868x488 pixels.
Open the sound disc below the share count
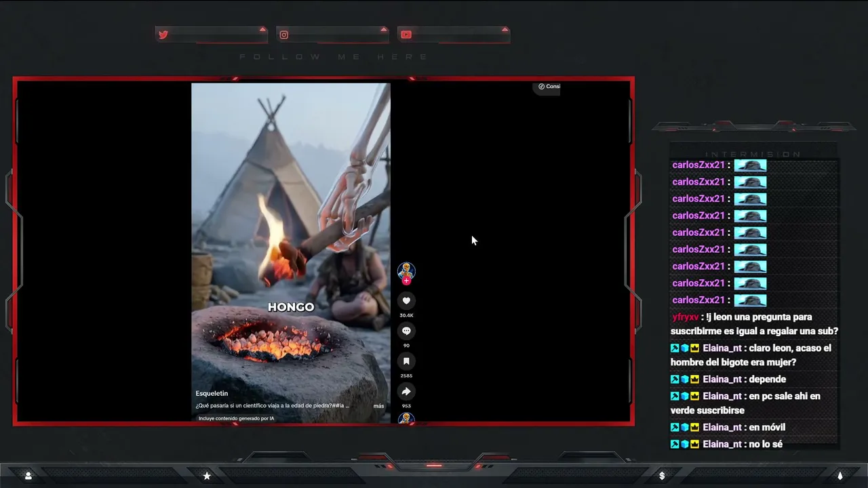[406, 419]
